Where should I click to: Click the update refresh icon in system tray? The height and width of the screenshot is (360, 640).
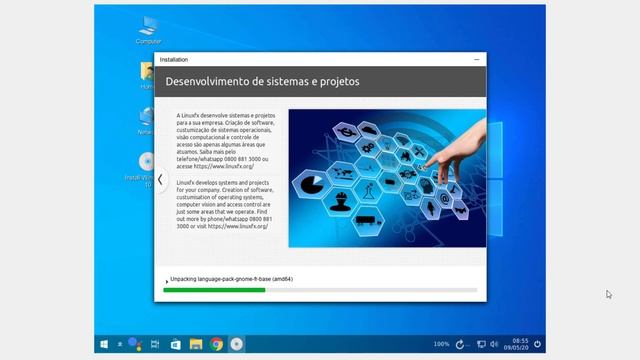[x=460, y=344]
